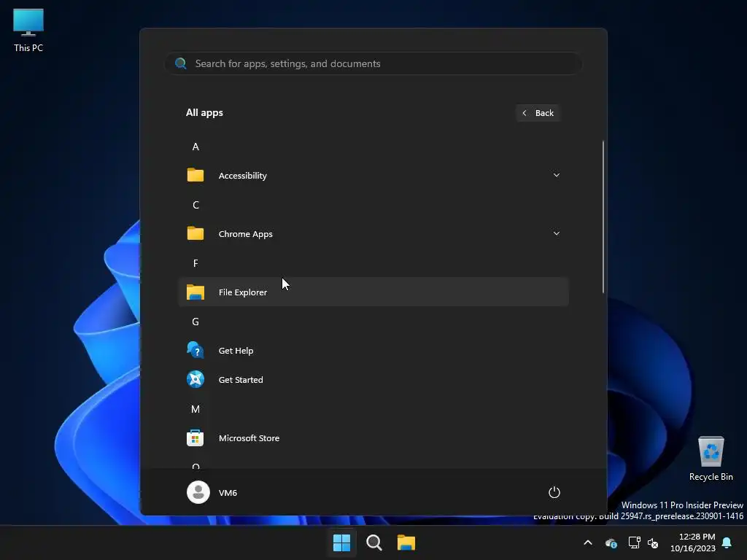The width and height of the screenshot is (747, 560).
Task: Open This PC desktop icon
Action: click(x=28, y=31)
